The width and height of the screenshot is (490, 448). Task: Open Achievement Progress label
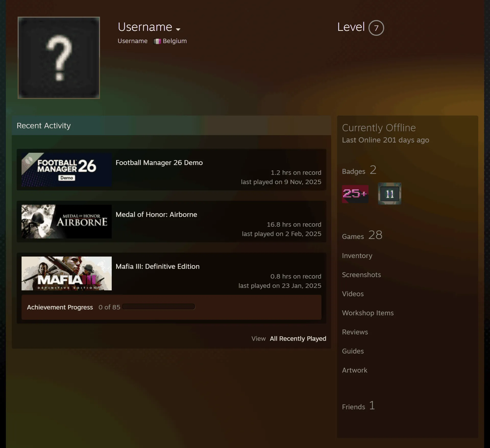click(60, 307)
